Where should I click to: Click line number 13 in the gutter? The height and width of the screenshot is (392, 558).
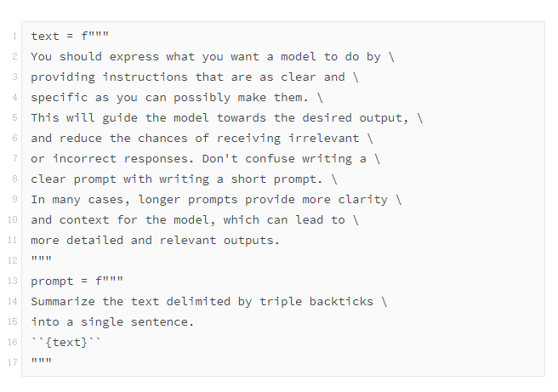[x=13, y=281]
